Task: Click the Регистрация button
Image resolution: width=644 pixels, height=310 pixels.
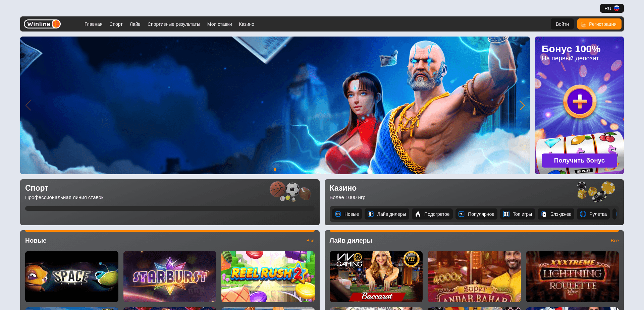Action: coord(599,24)
